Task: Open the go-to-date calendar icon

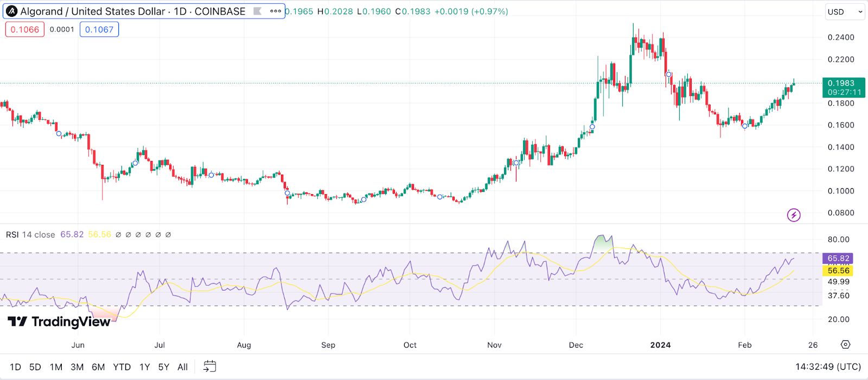Action: (x=209, y=367)
